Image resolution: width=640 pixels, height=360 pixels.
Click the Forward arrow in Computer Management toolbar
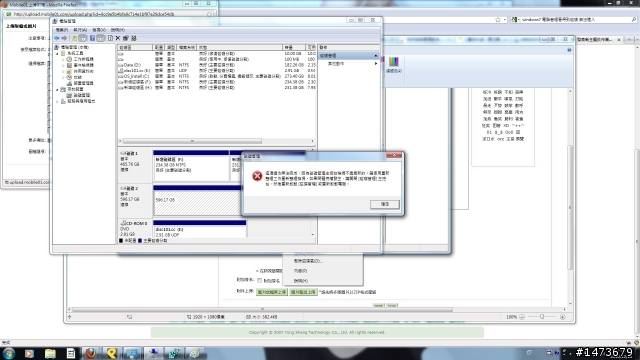pyautogui.click(x=64, y=38)
